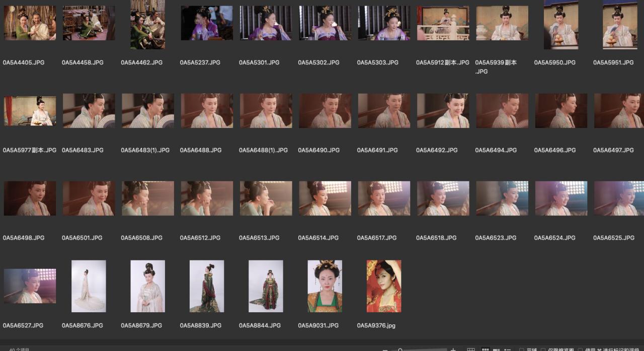
Task: Select the 0A5A9031.JPG headshot thumbnail
Action: [325, 286]
